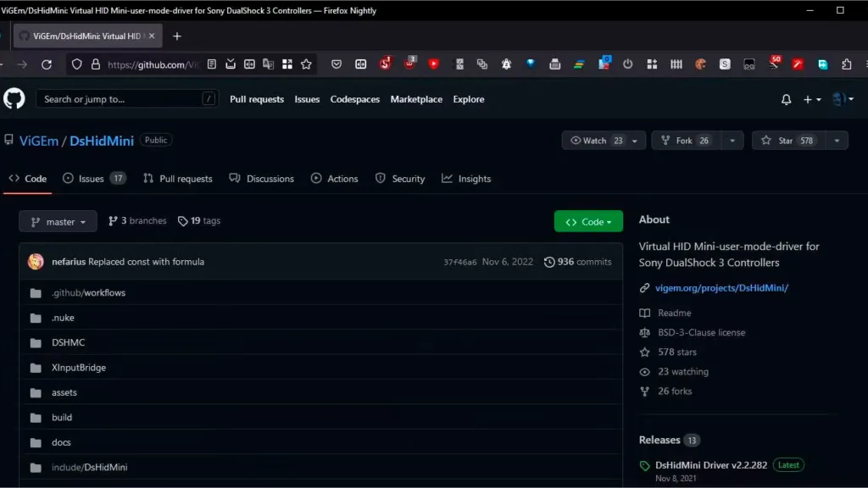Open the 936 commits history
Image resolution: width=868 pixels, height=488 pixels.
point(578,262)
